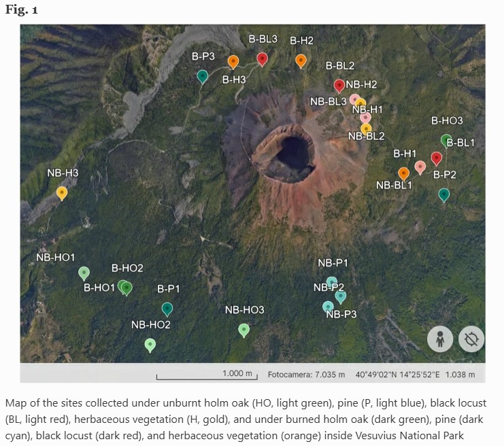504x446 pixels.
Task: Click the NB-P3 map label
Action: coord(341,314)
